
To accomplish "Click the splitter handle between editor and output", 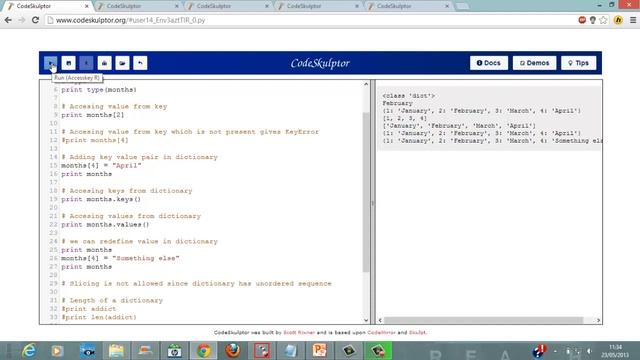I will click(372, 203).
